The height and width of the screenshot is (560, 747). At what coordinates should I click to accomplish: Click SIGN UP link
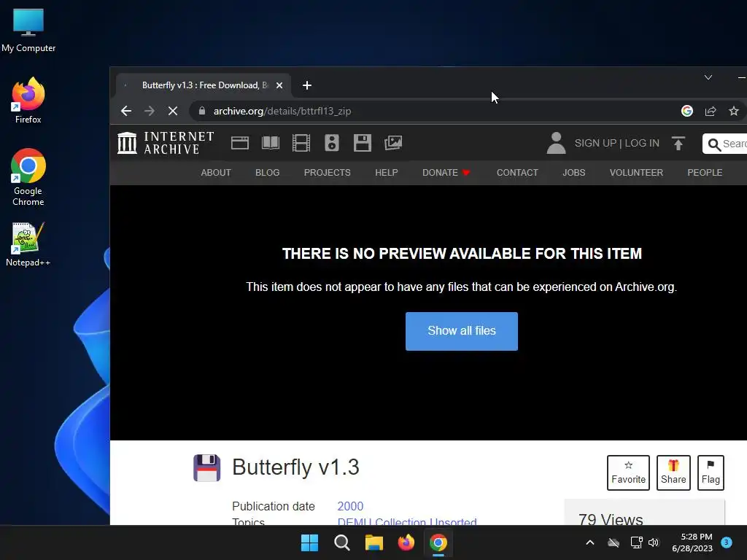coord(595,143)
